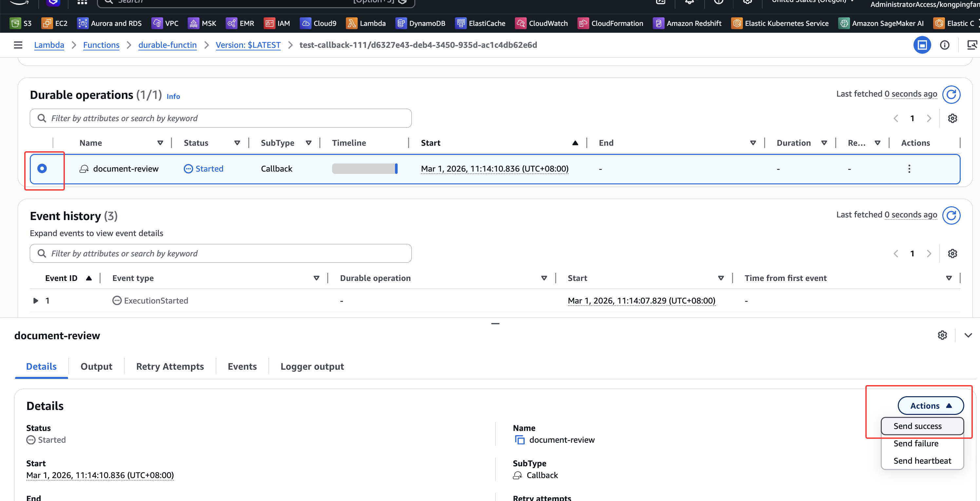Open Durable operations table preferences gear
Image resolution: width=980 pixels, height=501 pixels.
pyautogui.click(x=952, y=118)
